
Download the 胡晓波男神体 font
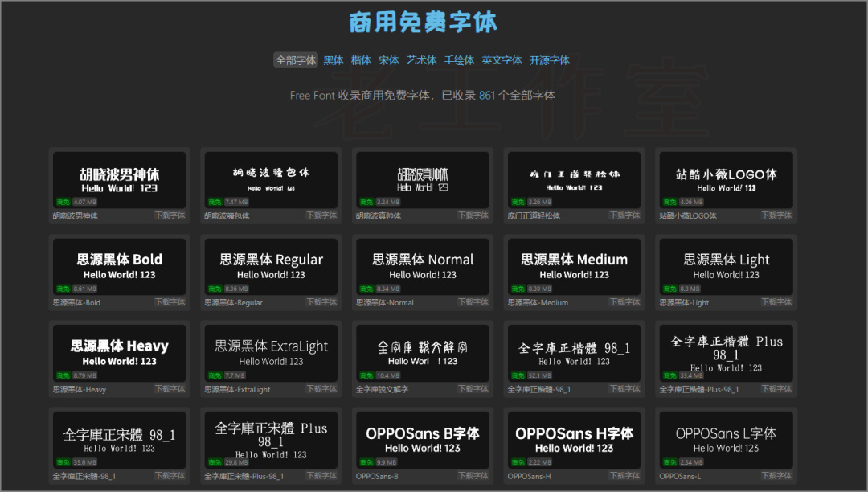point(170,215)
